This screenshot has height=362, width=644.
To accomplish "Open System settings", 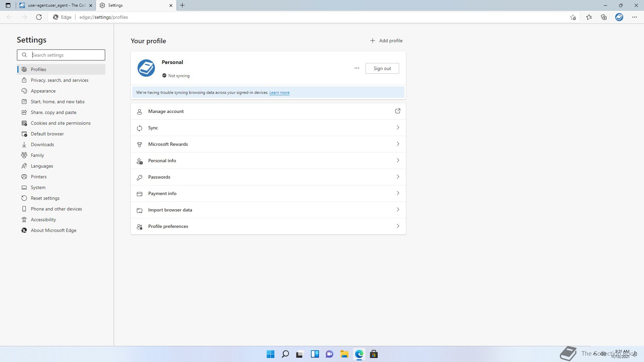I will [61, 187].
